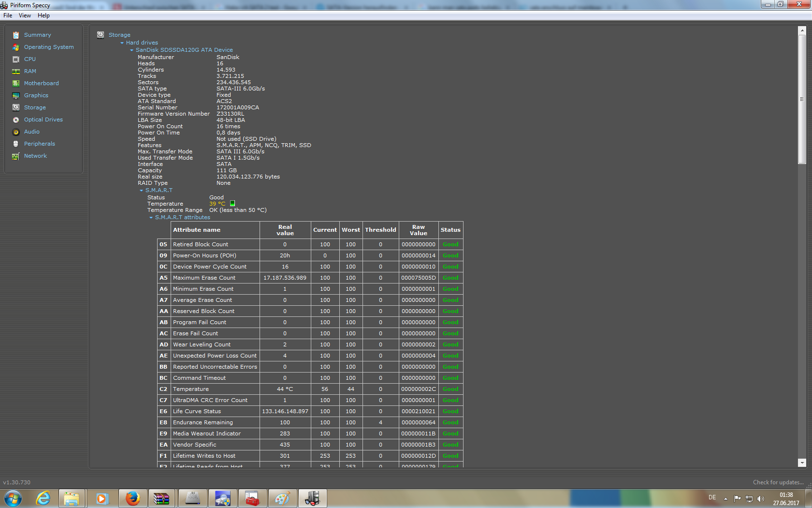Click the Retired Block Count row name

coord(201,244)
